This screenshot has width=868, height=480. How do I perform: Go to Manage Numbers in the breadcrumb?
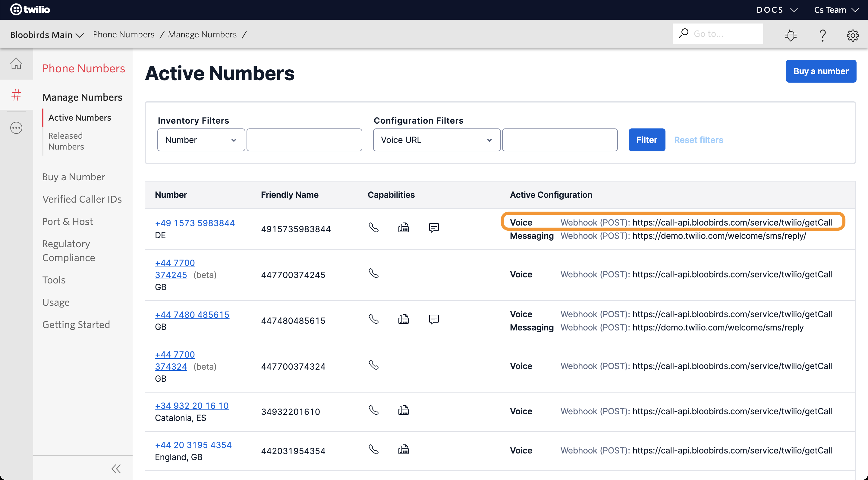pos(202,34)
